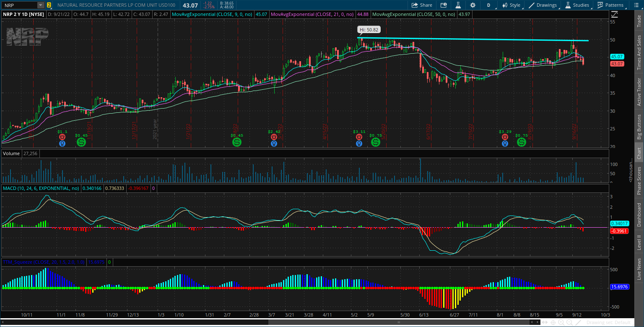Open the Drawing set: Default selector
This screenshot has height=327, width=644.
(x=608, y=322)
